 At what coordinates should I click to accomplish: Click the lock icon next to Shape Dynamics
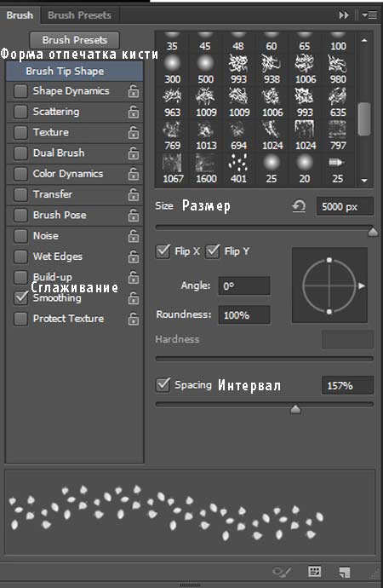coord(134,91)
